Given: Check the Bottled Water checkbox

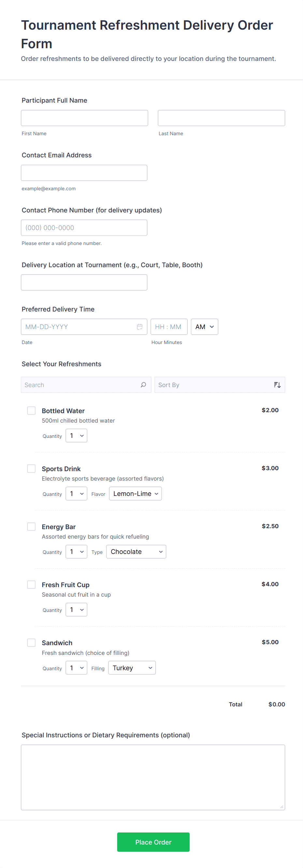Looking at the screenshot, I should 31,410.
